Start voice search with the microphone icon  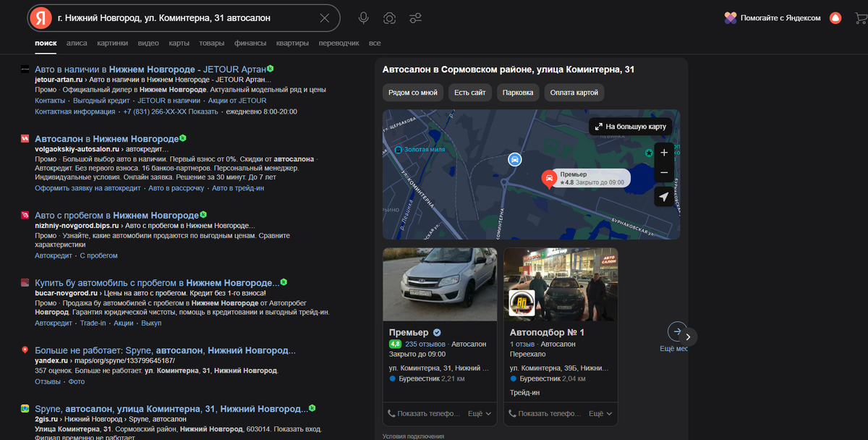point(364,18)
